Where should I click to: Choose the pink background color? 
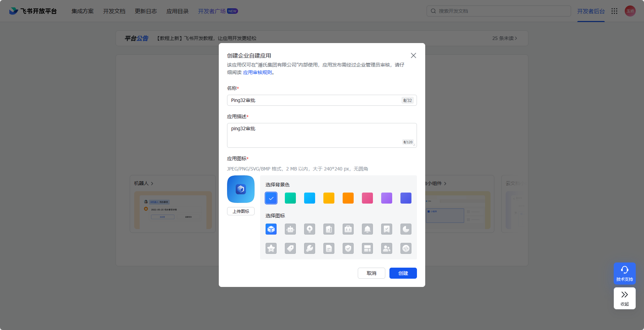point(367,198)
